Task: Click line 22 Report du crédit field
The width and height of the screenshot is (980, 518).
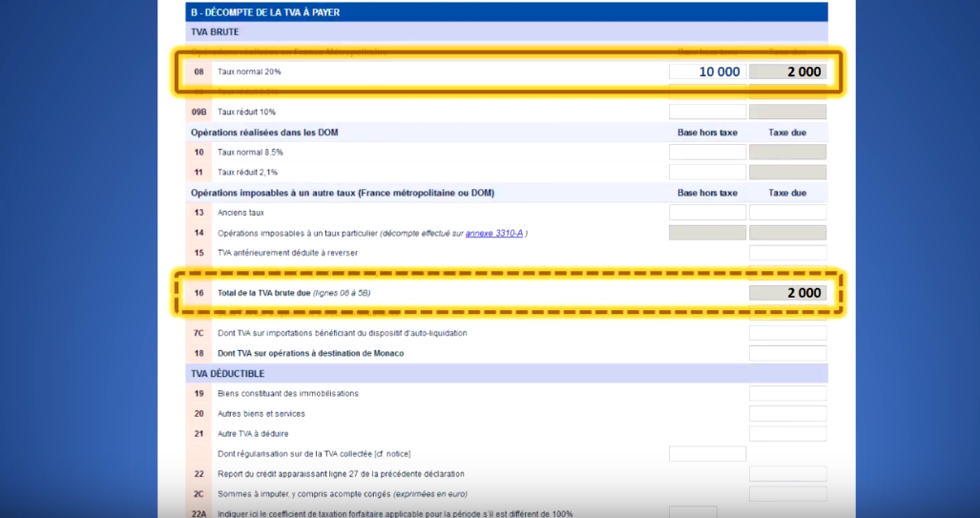Action: click(x=787, y=474)
